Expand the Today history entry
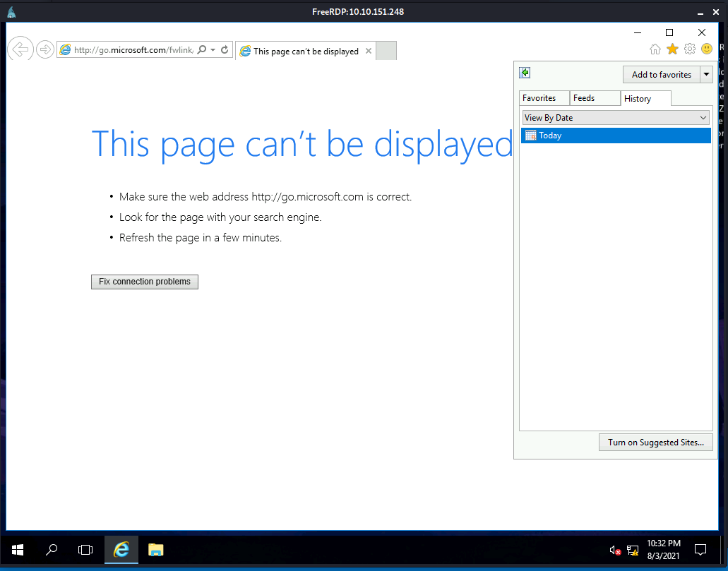This screenshot has width=728, height=571. coord(550,136)
